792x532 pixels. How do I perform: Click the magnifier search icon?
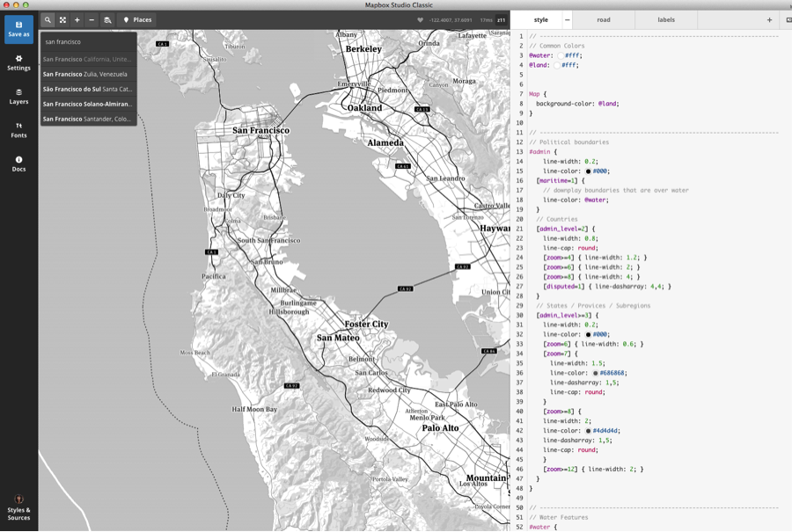(48, 19)
